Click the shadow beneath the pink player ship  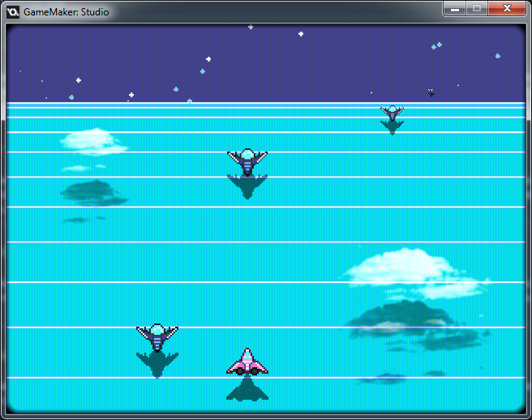click(247, 389)
